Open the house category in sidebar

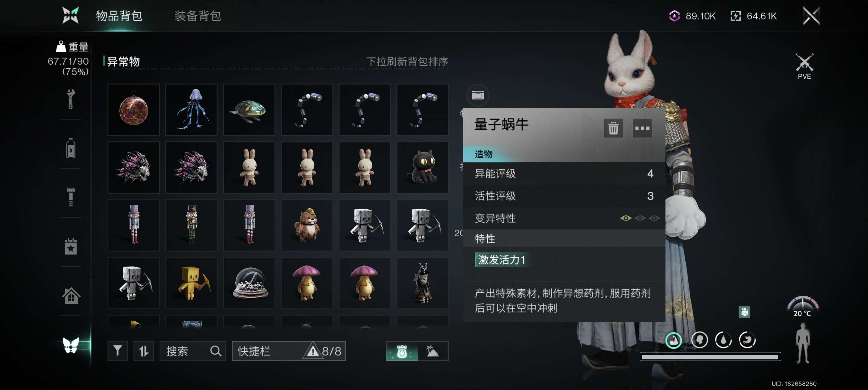click(x=71, y=295)
